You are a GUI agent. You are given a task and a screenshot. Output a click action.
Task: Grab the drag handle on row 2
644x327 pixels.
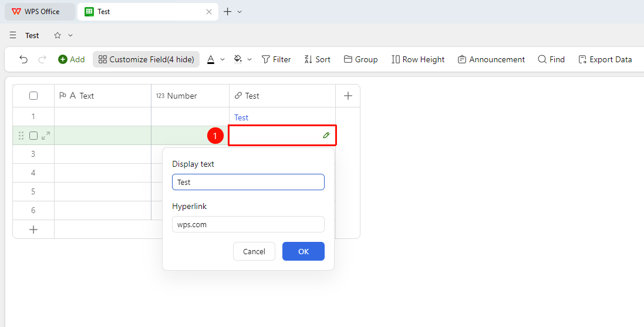tap(21, 136)
